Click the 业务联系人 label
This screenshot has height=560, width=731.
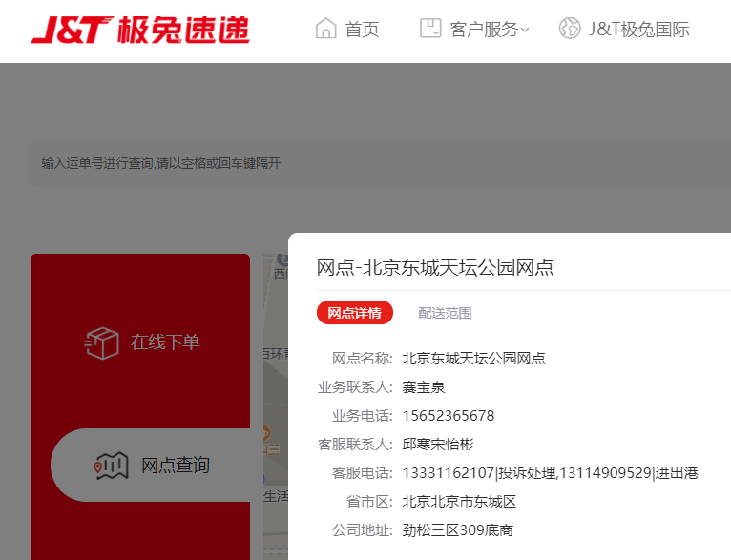pos(355,387)
